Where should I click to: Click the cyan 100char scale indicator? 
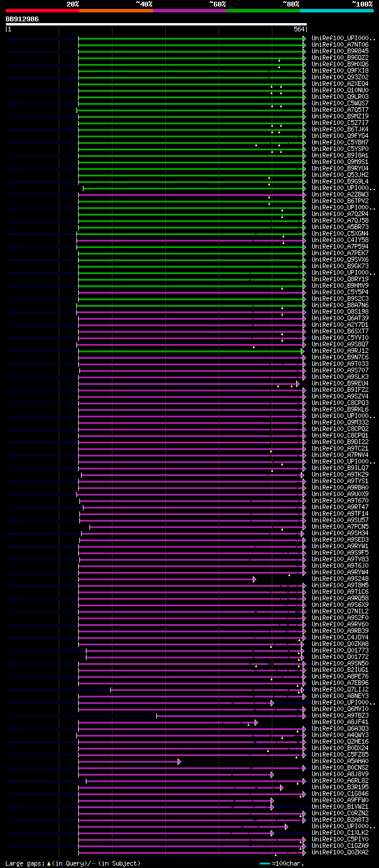pos(265,863)
